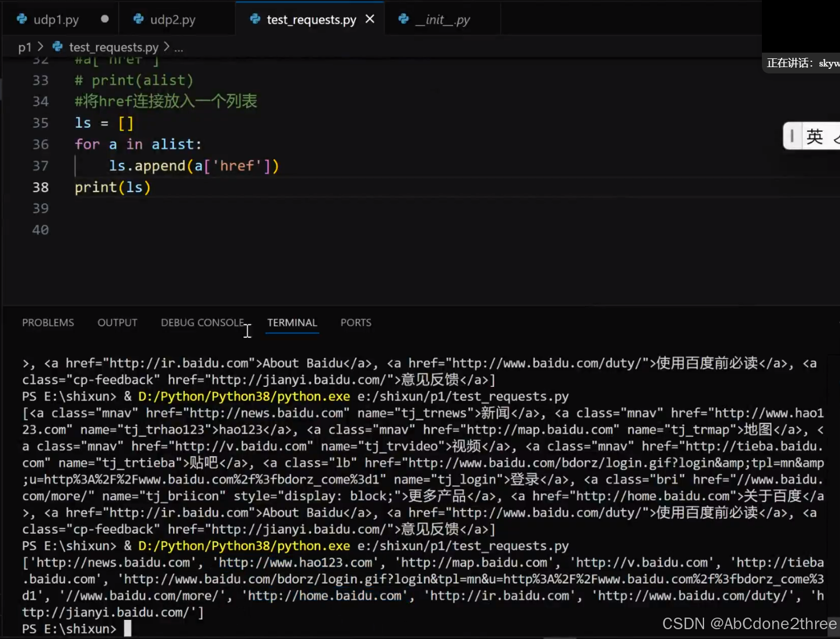Switch to the PORTS panel tab
840x639 pixels.
tap(356, 323)
